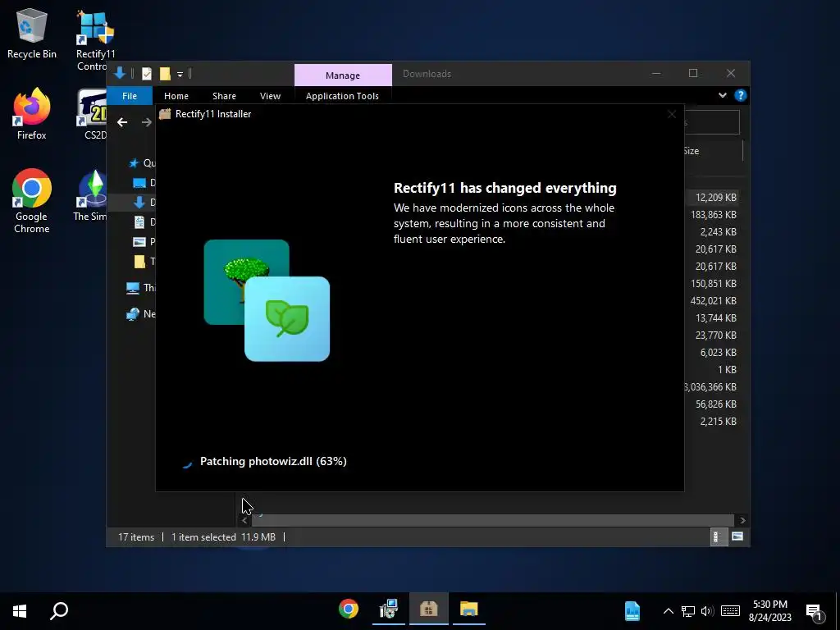
Task: Select Network in navigation pane
Action: click(140, 314)
